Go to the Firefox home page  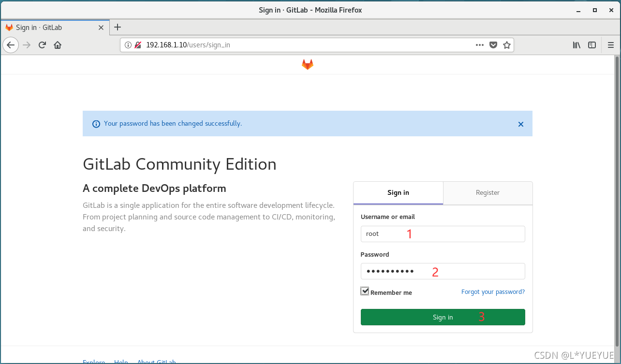pyautogui.click(x=58, y=45)
